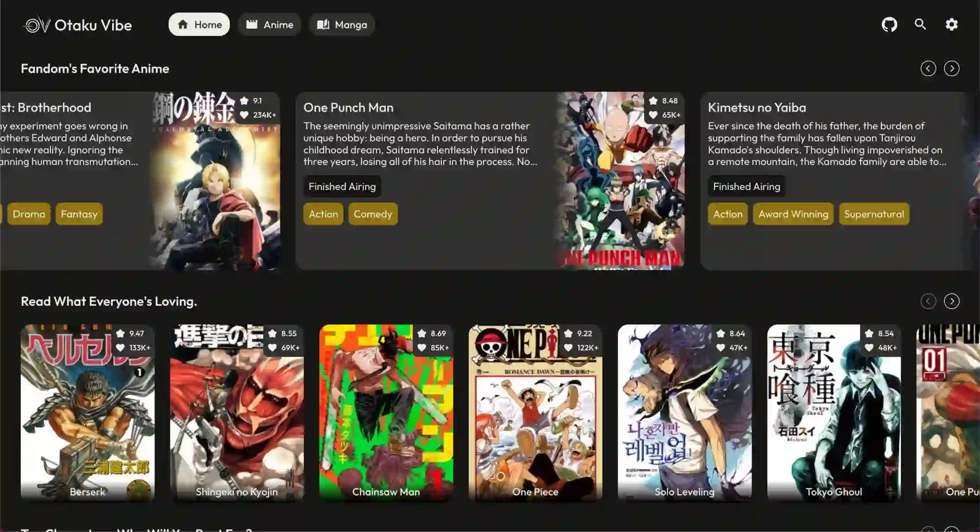
Task: Click the One Punch Man synopsis text
Action: pos(420,144)
